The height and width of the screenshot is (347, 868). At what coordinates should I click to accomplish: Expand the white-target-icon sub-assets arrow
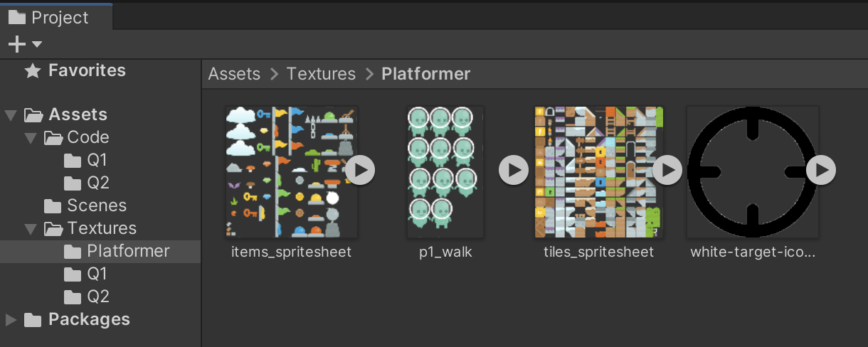tap(820, 171)
